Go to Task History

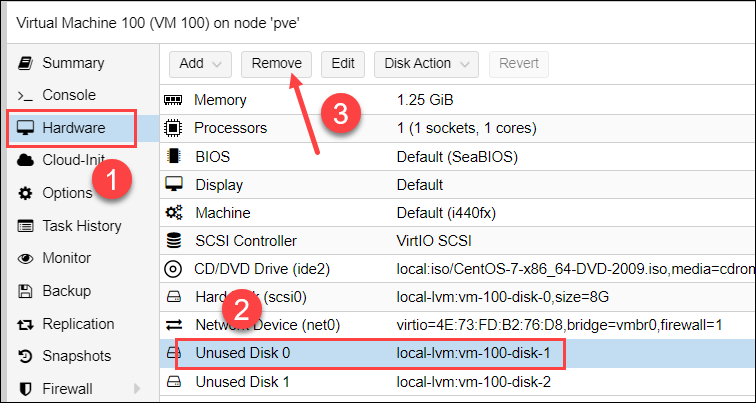click(x=81, y=226)
